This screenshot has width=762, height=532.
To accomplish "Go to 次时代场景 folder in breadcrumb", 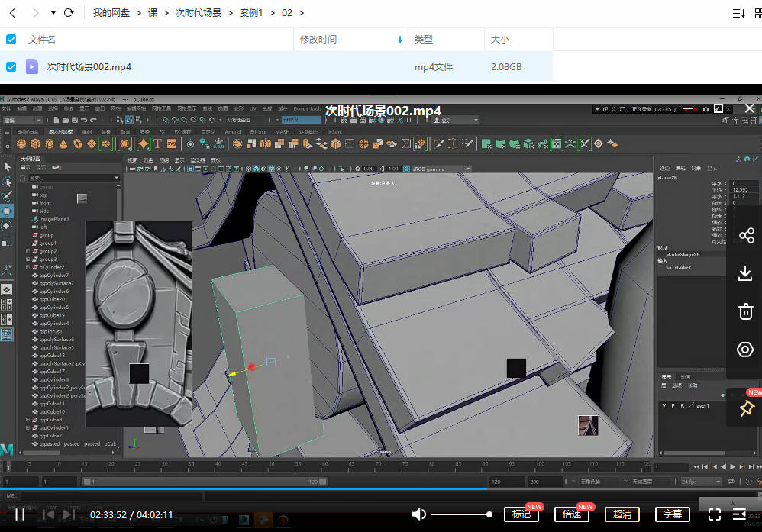I will (199, 13).
